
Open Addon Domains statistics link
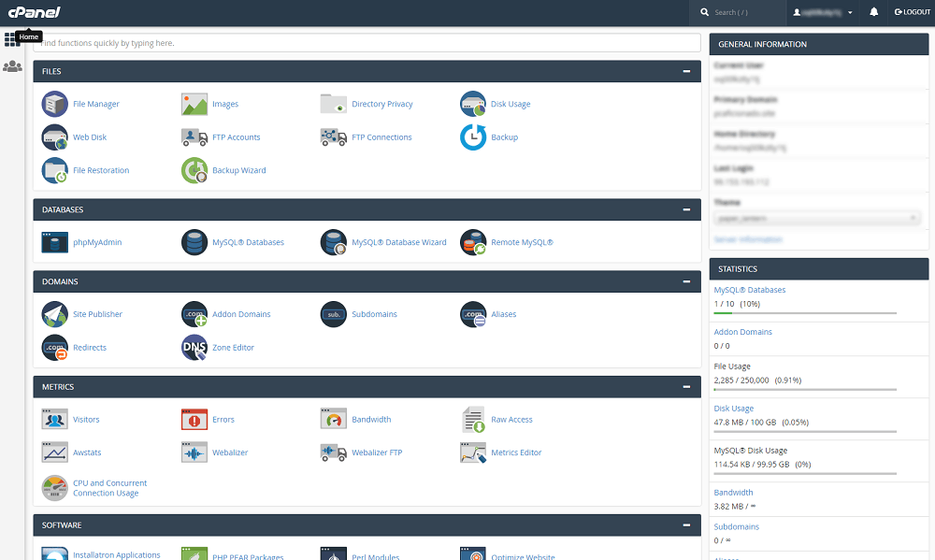point(743,332)
